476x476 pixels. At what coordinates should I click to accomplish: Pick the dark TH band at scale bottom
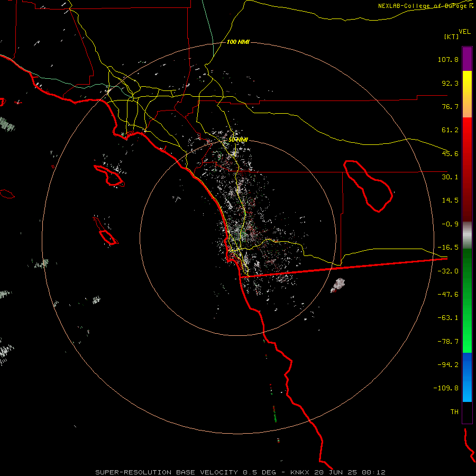467,413
